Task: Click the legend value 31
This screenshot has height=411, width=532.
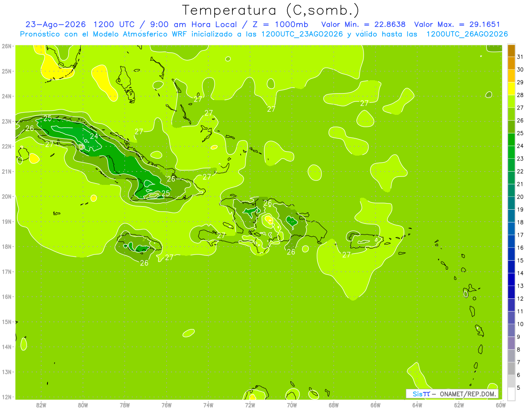Action: pos(520,57)
